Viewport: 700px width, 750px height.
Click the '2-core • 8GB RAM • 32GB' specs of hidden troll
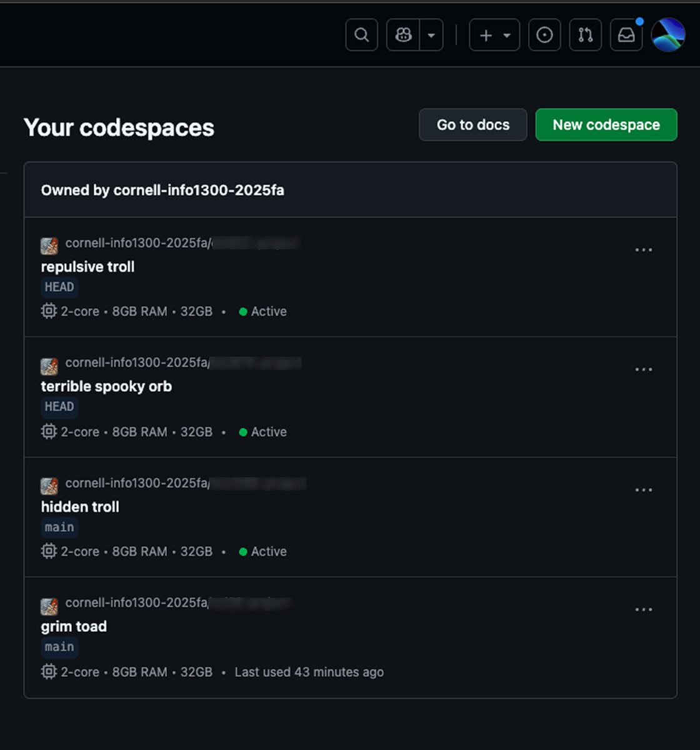point(136,551)
